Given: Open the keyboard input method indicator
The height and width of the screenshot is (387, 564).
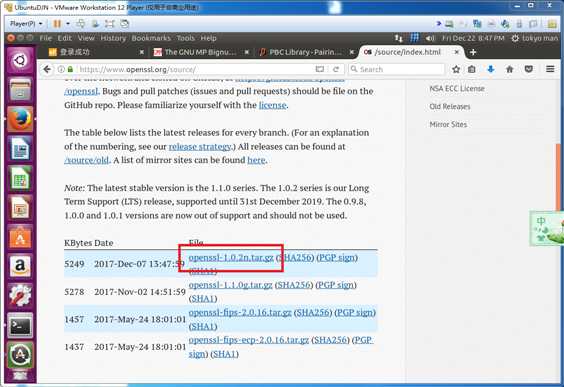Looking at the screenshot, I should click(x=414, y=38).
